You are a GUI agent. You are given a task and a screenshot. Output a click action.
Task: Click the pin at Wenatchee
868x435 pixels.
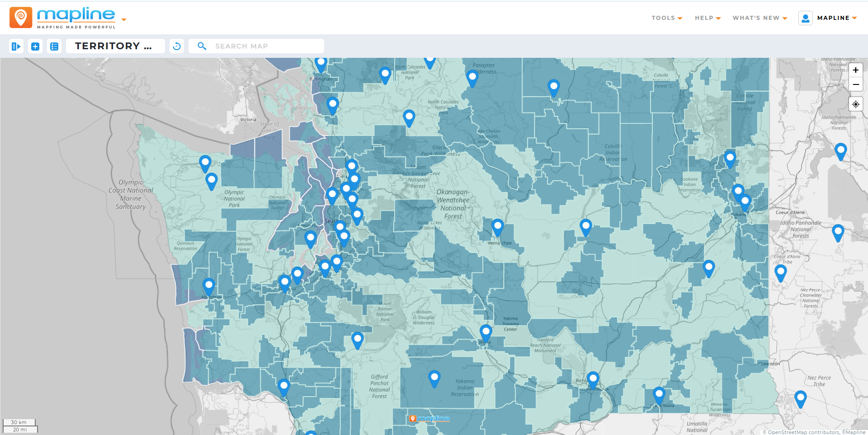coord(498,228)
